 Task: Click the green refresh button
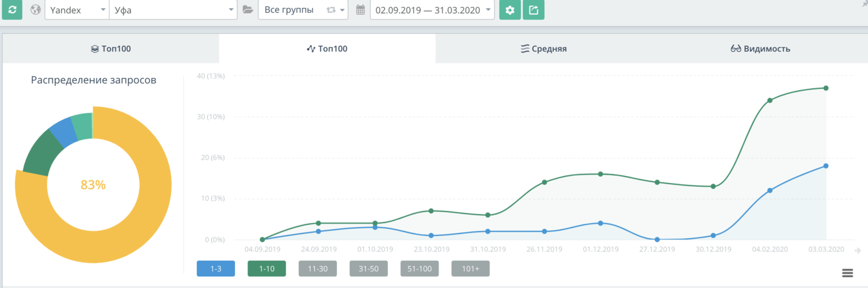tap(12, 10)
